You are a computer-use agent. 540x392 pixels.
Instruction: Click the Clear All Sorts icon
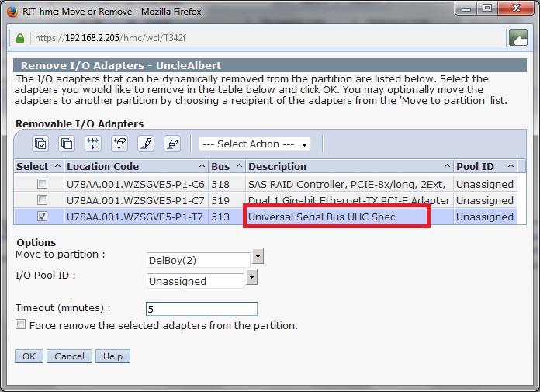pyautogui.click(x=172, y=144)
